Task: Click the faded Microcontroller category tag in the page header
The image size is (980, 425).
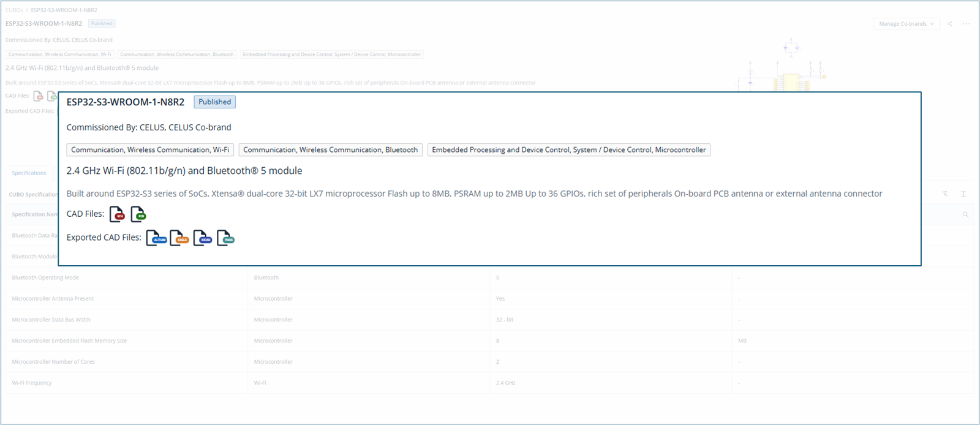Action: pos(332,55)
